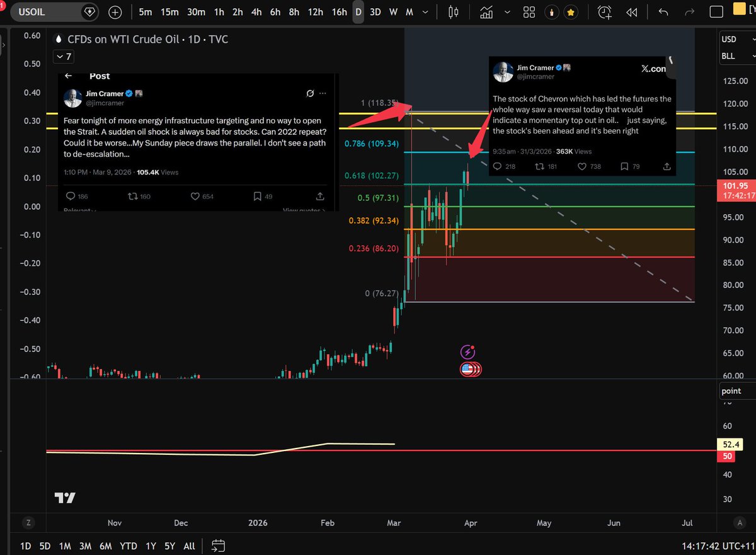
Task: Start bar Replay with rewind icon
Action: click(x=631, y=12)
